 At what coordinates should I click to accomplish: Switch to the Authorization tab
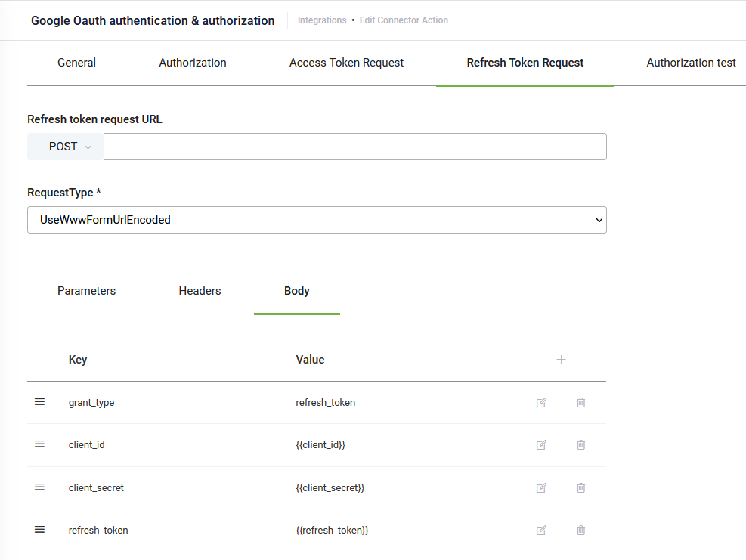tap(193, 63)
